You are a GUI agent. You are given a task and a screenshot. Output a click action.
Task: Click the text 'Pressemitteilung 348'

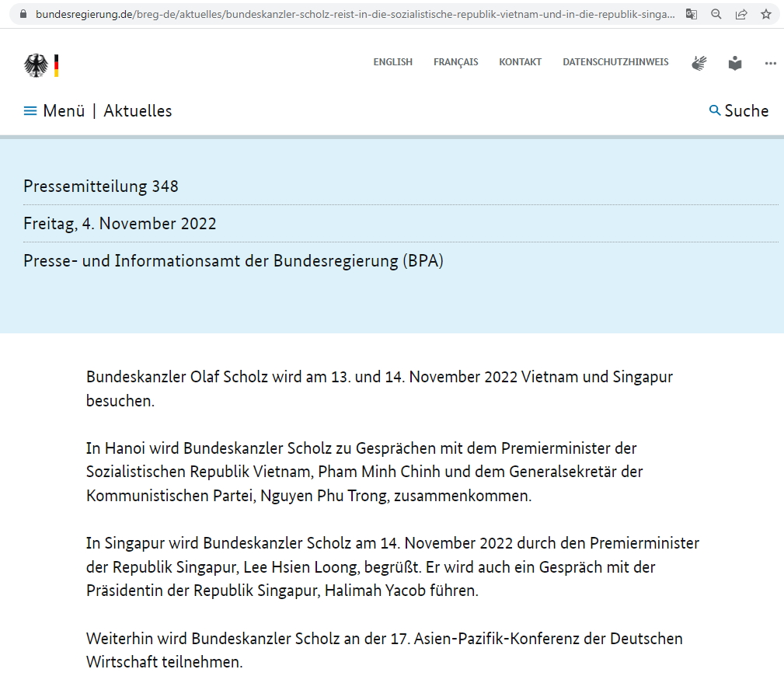pyautogui.click(x=101, y=186)
